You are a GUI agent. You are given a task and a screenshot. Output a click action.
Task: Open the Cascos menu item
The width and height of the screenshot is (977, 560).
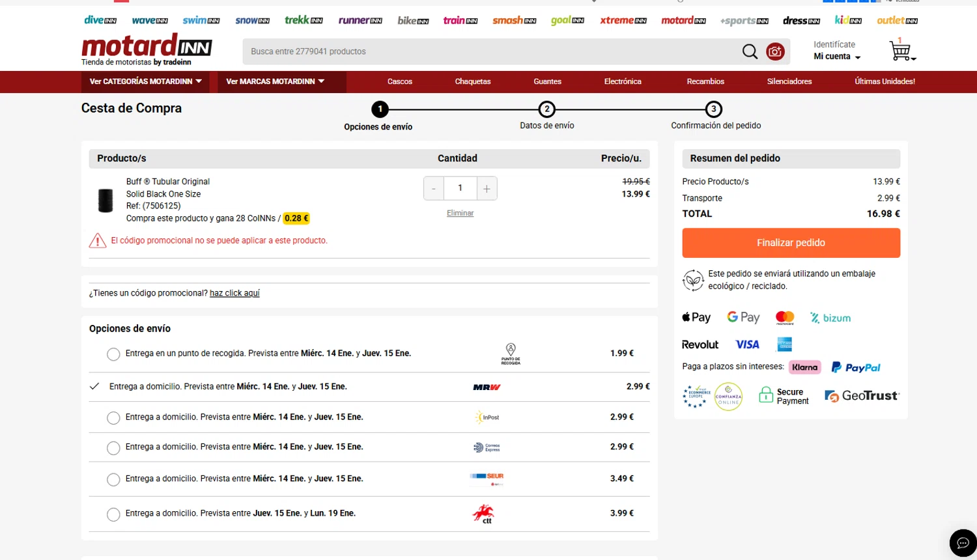tap(400, 81)
